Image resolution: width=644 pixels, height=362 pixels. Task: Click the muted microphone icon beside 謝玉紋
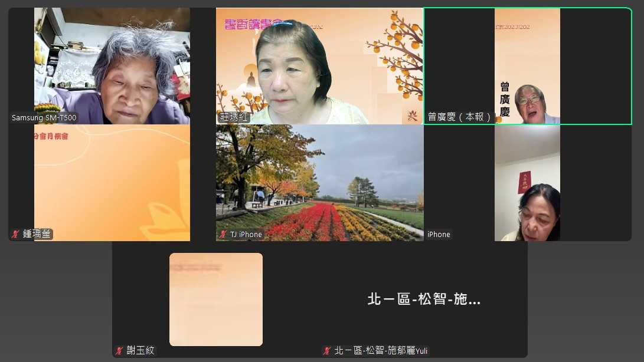click(x=119, y=350)
